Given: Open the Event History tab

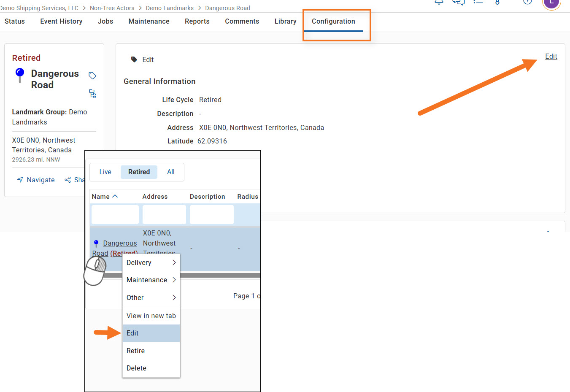Looking at the screenshot, I should (61, 21).
